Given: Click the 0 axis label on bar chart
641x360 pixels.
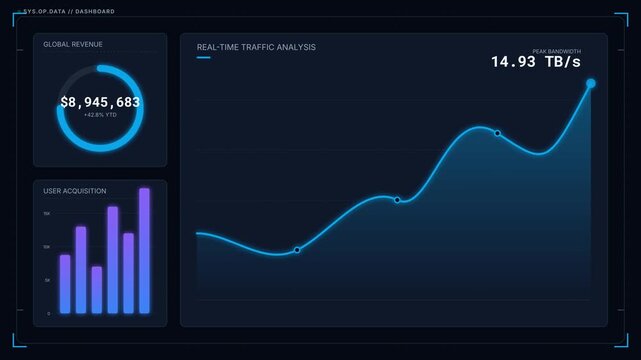Looking at the screenshot, I should point(49,314).
